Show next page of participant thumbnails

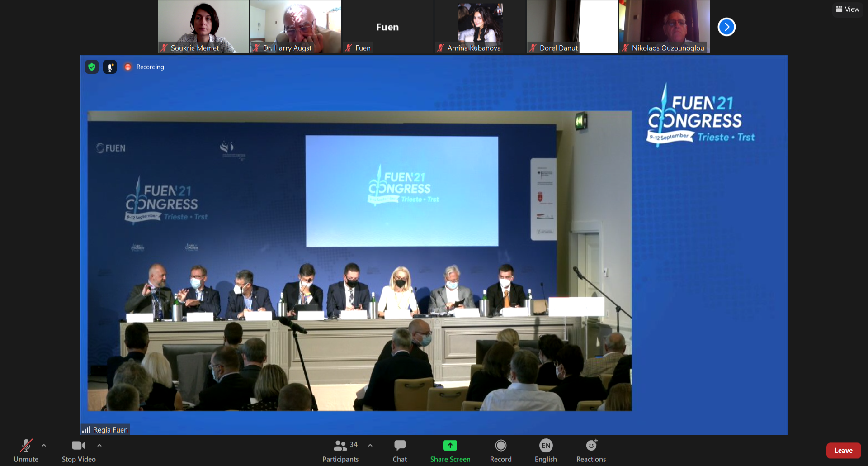[x=726, y=27]
